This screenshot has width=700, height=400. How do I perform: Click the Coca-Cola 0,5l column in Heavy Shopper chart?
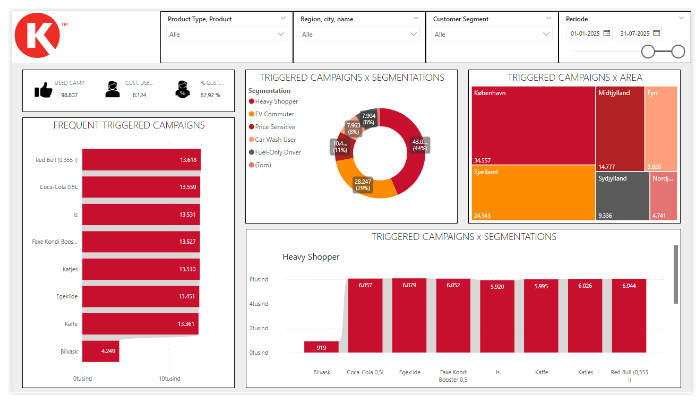coord(365,316)
